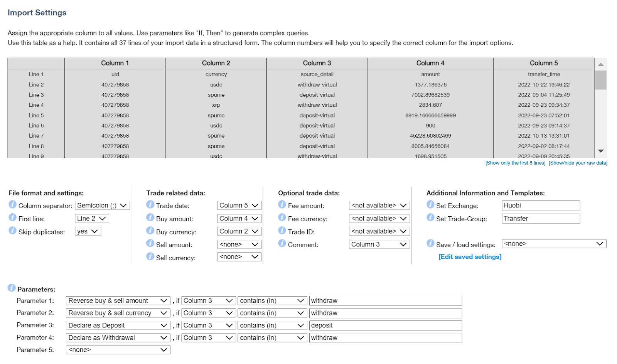Click info icon next to Set Trade-Group
The height and width of the screenshot is (364, 617).
point(430,217)
